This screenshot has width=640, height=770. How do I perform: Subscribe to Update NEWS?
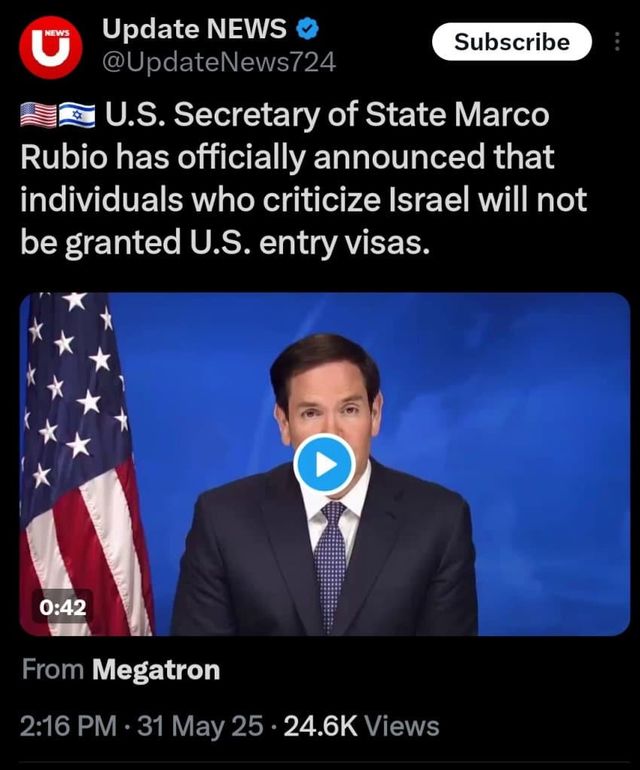click(x=511, y=42)
